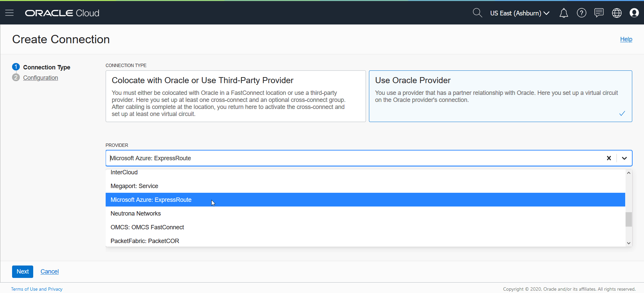
Task: Select Colocate with Oracle or Third-Party card
Action: tap(235, 96)
